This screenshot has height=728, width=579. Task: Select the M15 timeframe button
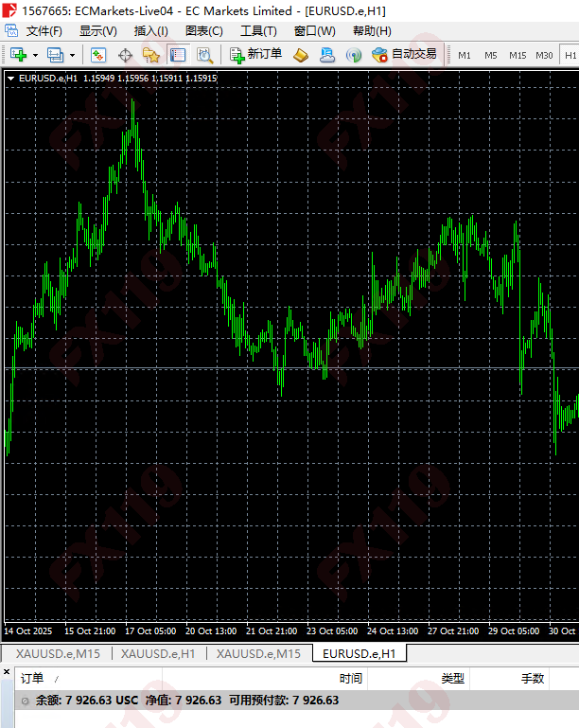[518, 55]
